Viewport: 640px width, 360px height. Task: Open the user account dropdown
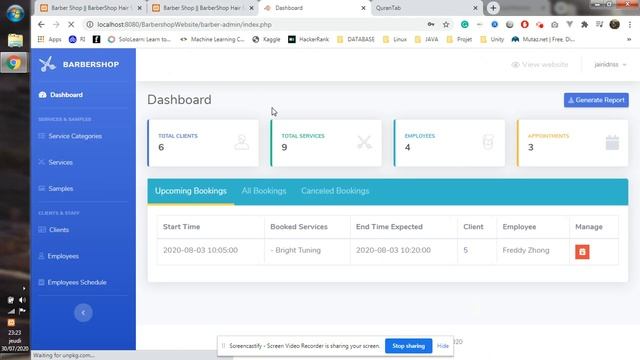point(610,64)
